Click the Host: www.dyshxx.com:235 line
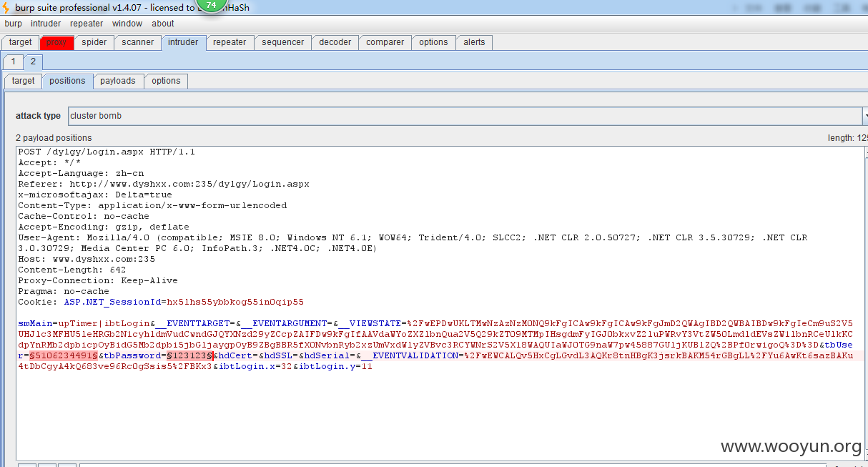Screen dimensions: 868x467 (87, 259)
